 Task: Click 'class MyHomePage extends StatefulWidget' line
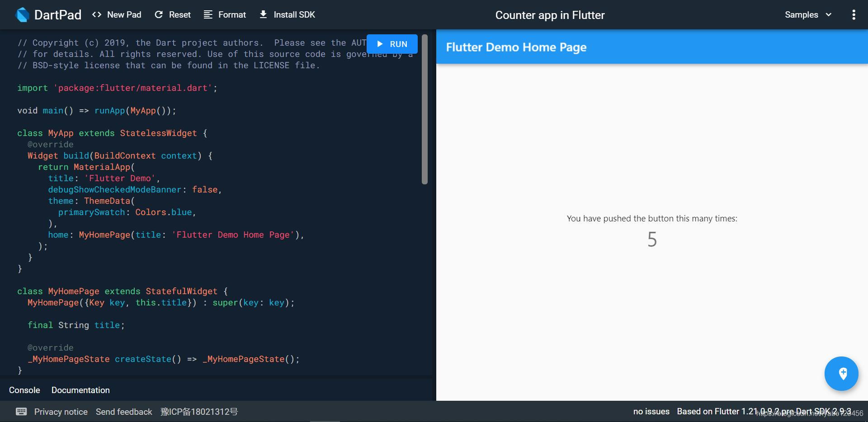pos(123,291)
